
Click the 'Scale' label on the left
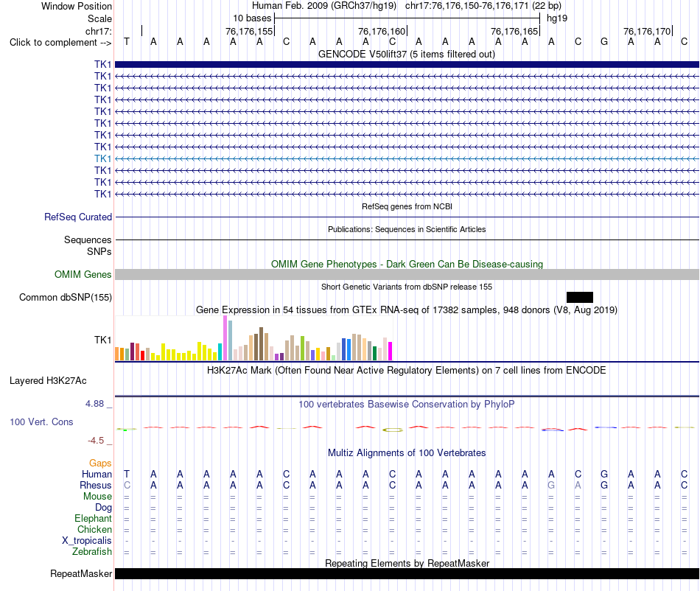pyautogui.click(x=99, y=18)
